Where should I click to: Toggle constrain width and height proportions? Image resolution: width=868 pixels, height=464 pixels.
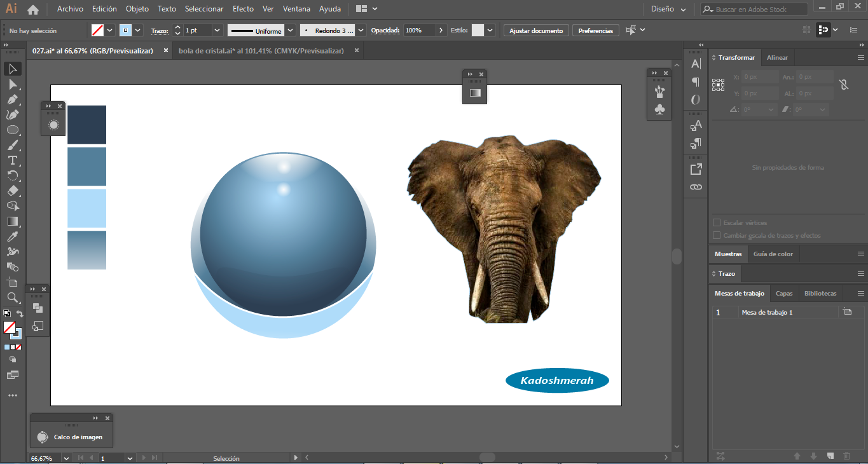844,85
